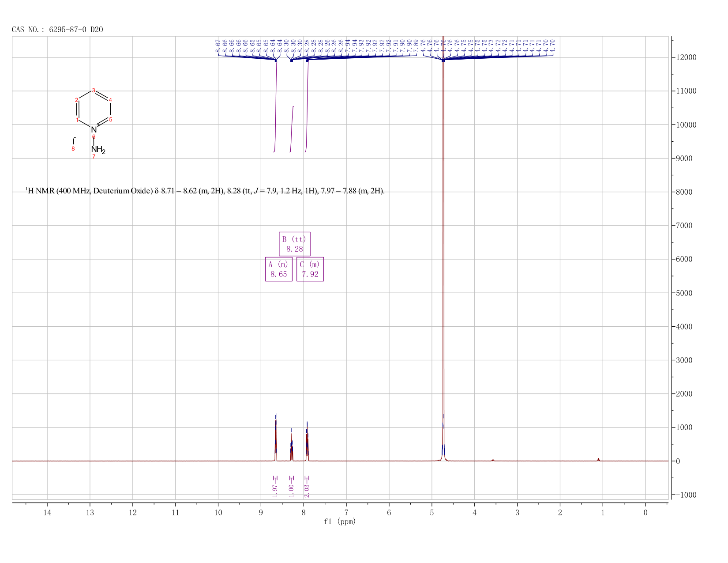
Task: Click the -1000 intensity axis label
Action: [686, 495]
